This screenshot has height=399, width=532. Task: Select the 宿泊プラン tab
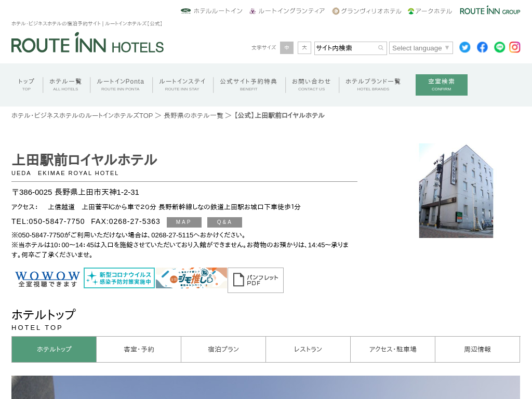(x=223, y=349)
